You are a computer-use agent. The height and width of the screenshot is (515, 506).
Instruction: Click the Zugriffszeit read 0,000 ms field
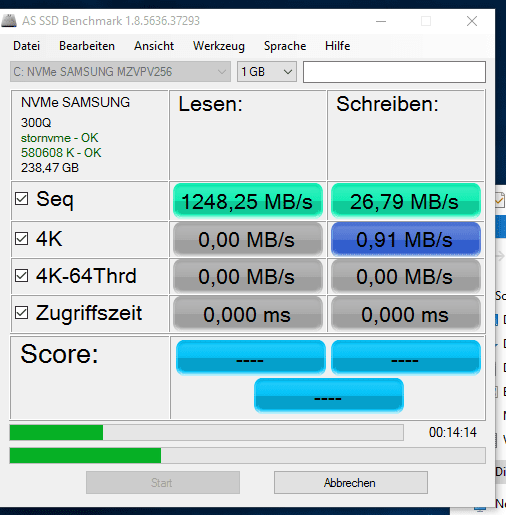248,314
